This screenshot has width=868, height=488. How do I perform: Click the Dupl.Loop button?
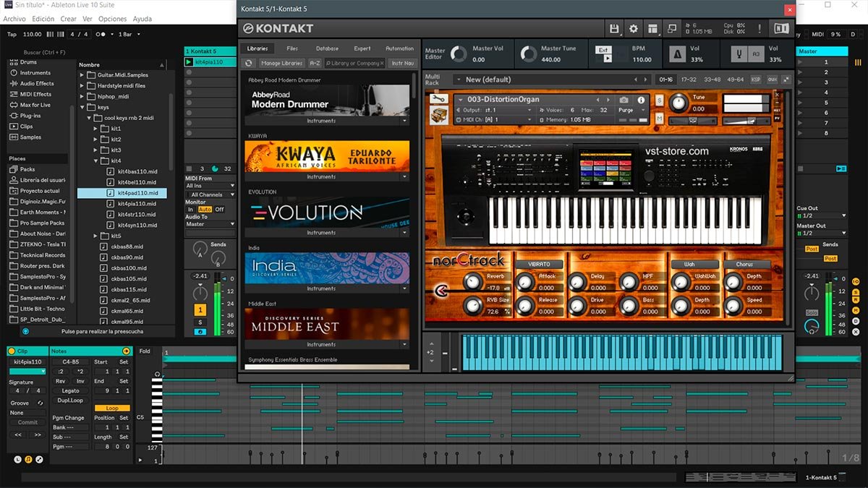pos(70,400)
